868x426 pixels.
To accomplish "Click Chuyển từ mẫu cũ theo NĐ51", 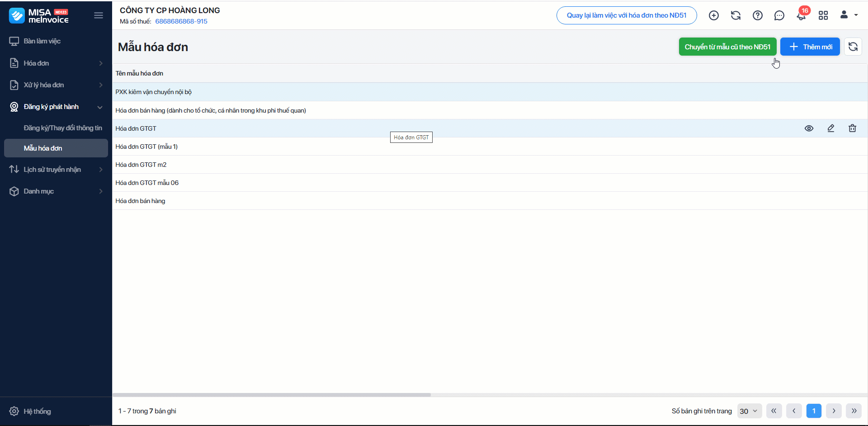I will [x=727, y=47].
